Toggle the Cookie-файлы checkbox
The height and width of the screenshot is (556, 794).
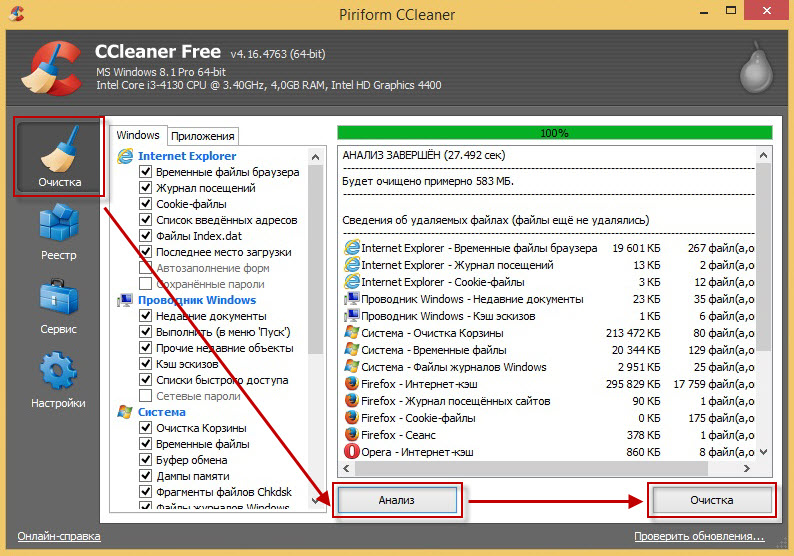tap(146, 204)
